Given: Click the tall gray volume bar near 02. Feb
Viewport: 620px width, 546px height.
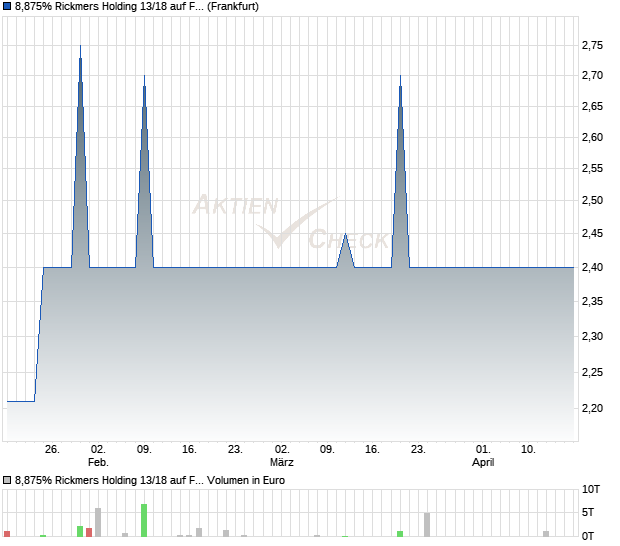Looking at the screenshot, I should click(98, 522).
